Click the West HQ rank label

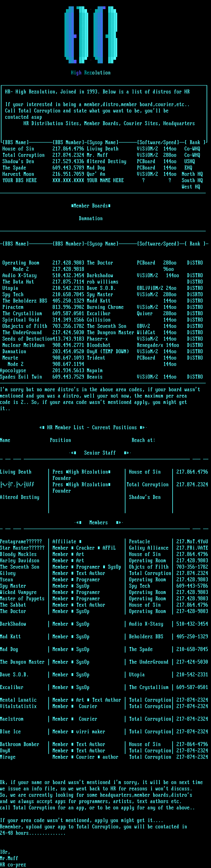(x=191, y=187)
